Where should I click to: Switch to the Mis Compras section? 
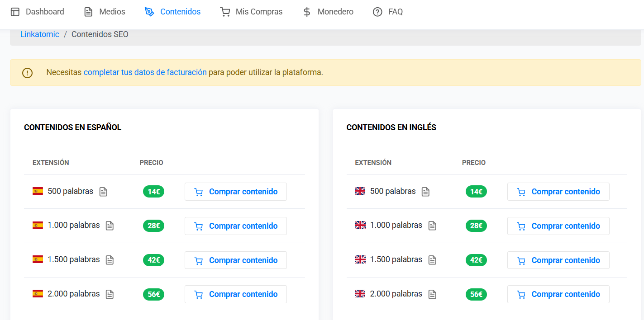click(x=258, y=11)
